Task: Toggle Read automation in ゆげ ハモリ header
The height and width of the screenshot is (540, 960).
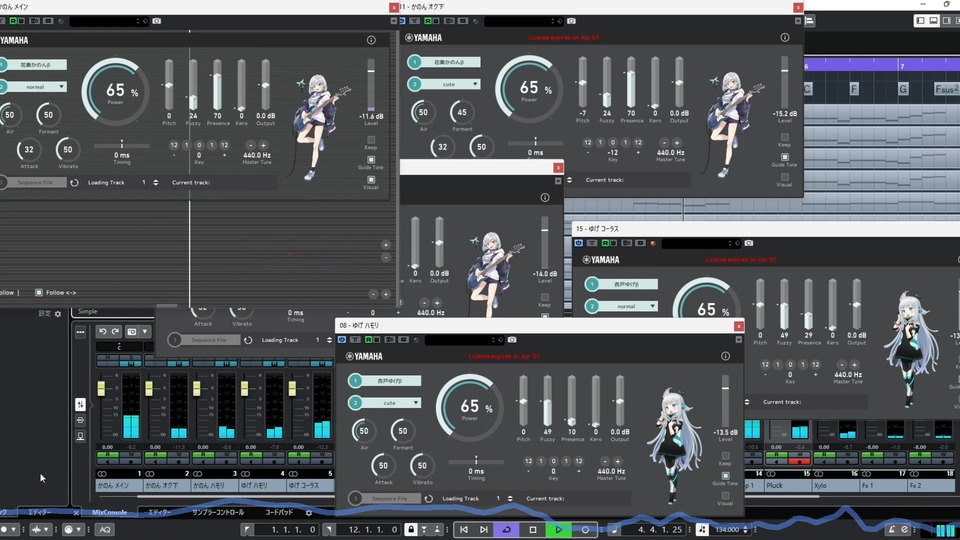Action: click(x=369, y=340)
